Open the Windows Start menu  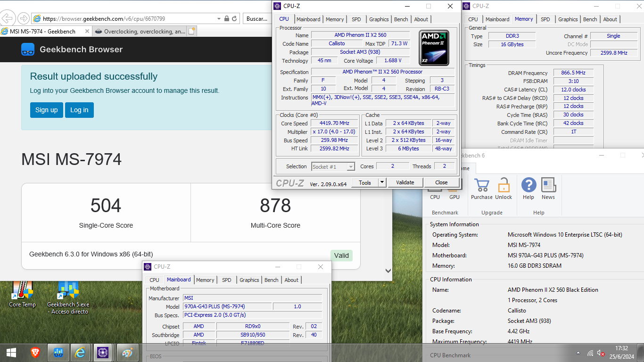(11, 353)
